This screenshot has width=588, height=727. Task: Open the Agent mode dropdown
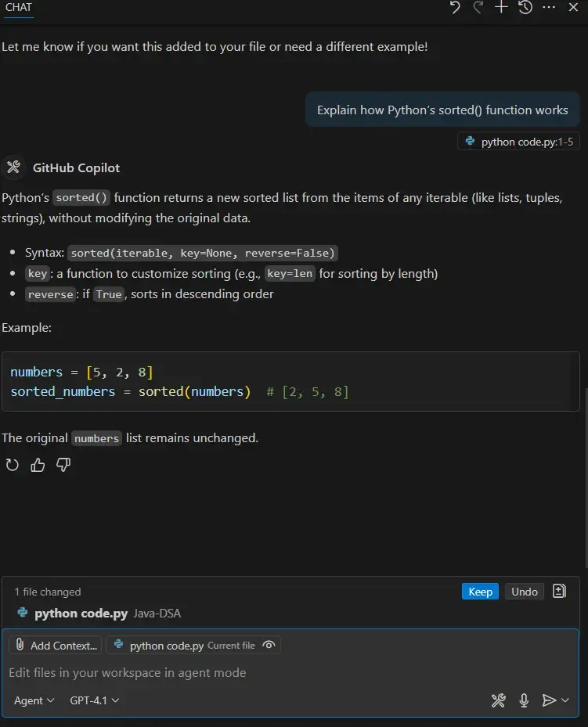tap(34, 700)
